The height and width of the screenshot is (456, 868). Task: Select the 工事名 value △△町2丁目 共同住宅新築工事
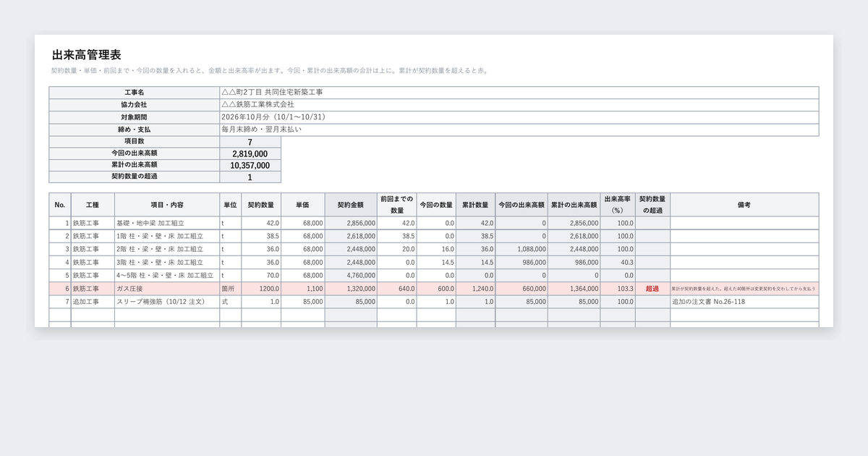pyautogui.click(x=519, y=93)
